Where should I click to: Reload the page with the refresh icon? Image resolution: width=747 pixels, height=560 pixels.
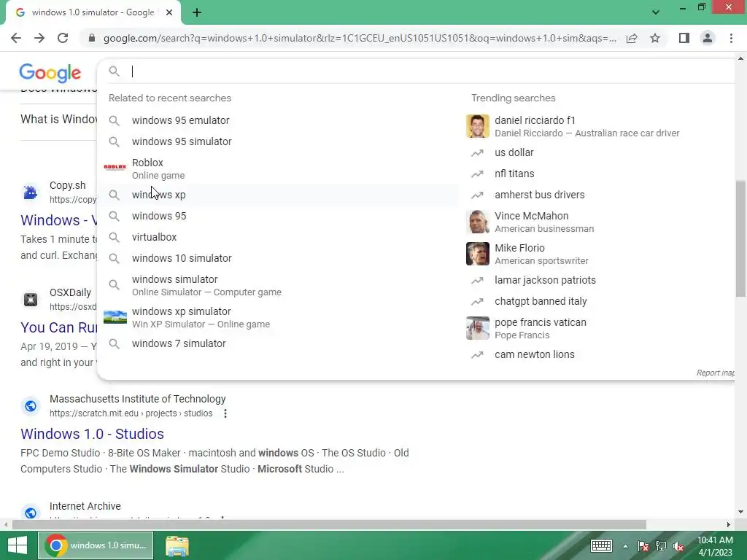click(x=63, y=38)
